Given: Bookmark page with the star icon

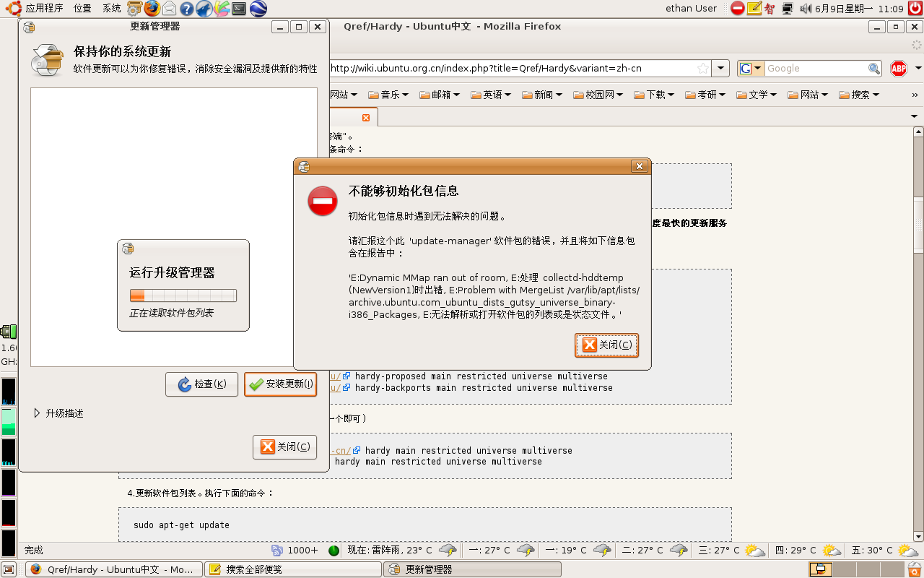Looking at the screenshot, I should pyautogui.click(x=702, y=69).
